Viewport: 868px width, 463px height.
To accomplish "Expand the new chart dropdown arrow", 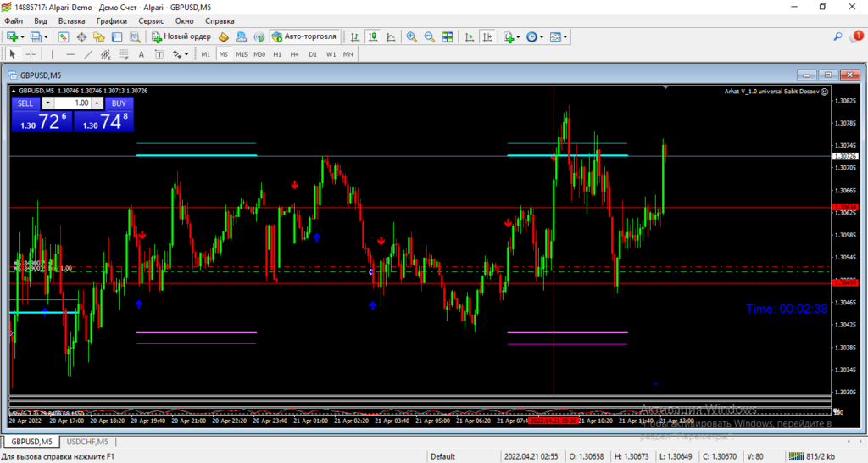I will coord(22,37).
